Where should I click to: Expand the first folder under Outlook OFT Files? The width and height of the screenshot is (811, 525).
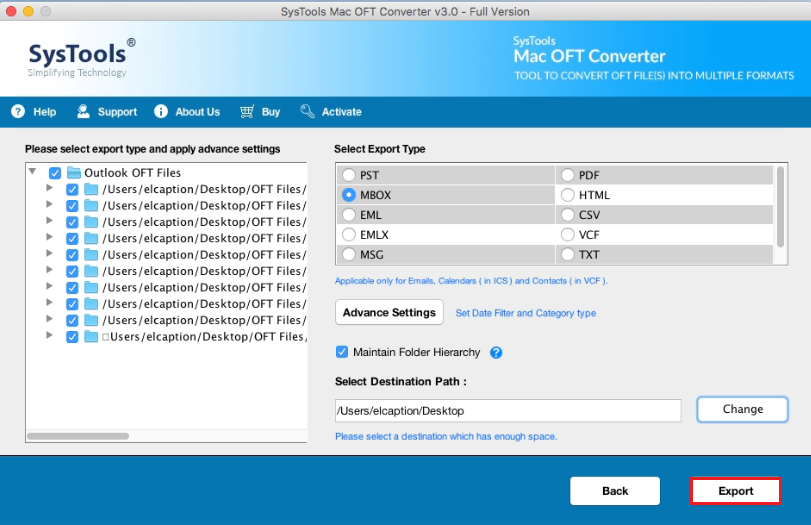coord(49,188)
